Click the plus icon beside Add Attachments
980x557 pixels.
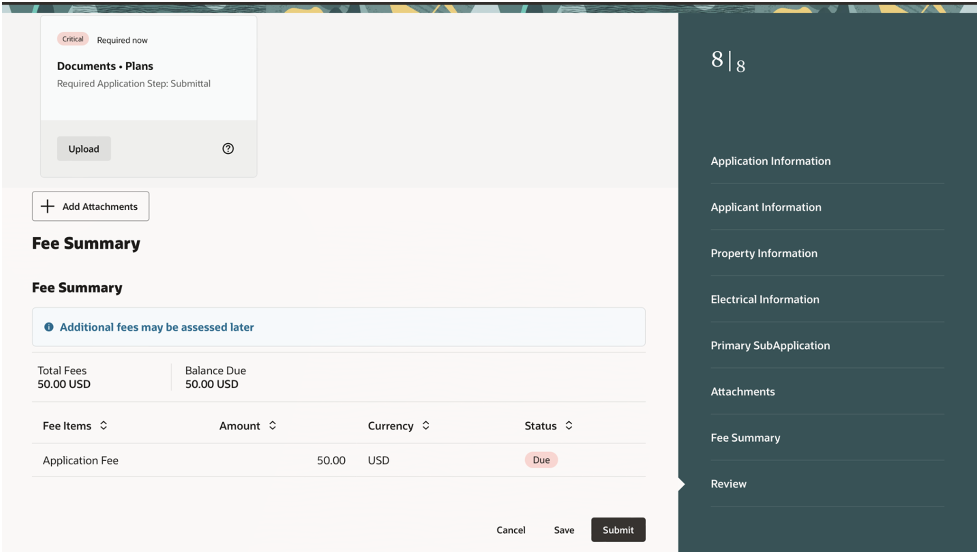[47, 206]
